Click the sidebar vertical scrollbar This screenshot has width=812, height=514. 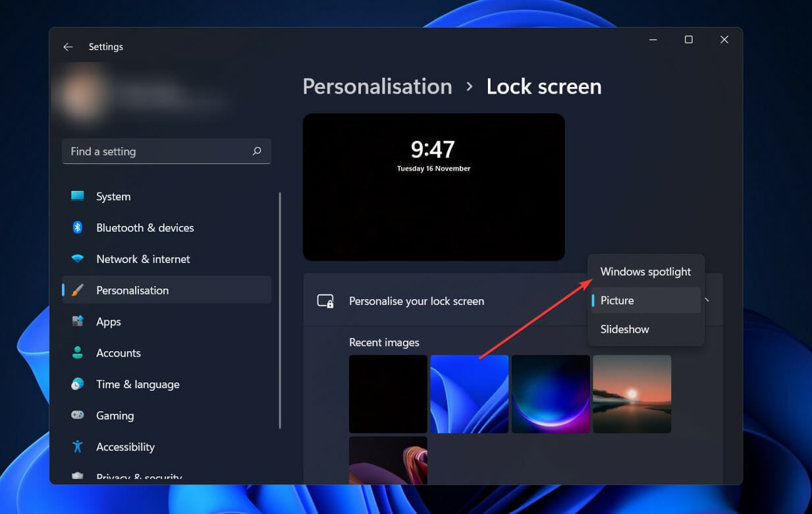point(281,310)
